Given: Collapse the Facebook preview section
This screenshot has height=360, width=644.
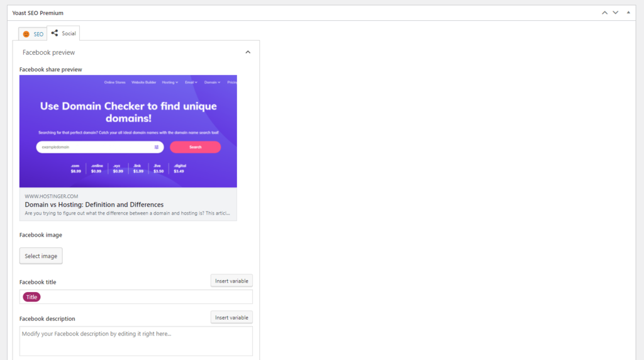Looking at the screenshot, I should click(x=248, y=52).
